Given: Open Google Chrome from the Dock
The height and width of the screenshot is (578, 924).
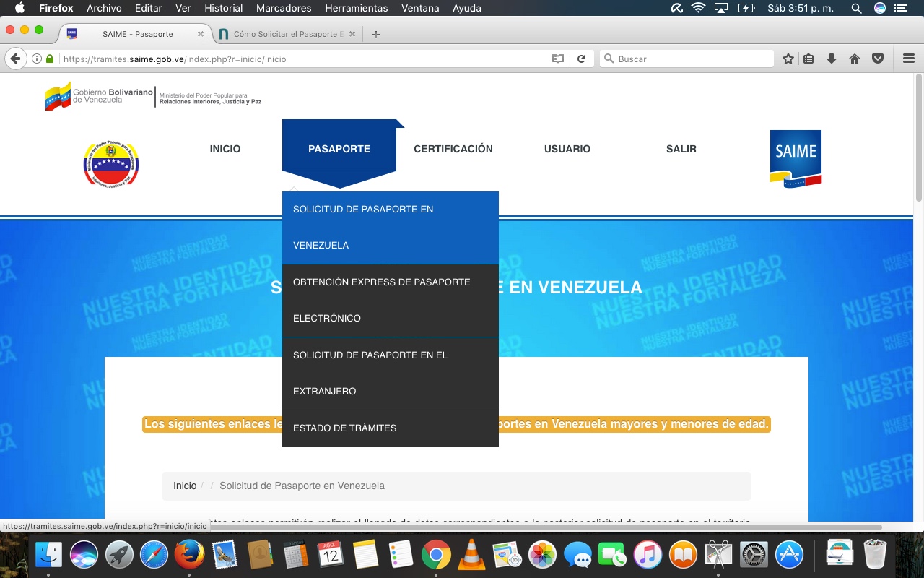Looking at the screenshot, I should point(436,554).
